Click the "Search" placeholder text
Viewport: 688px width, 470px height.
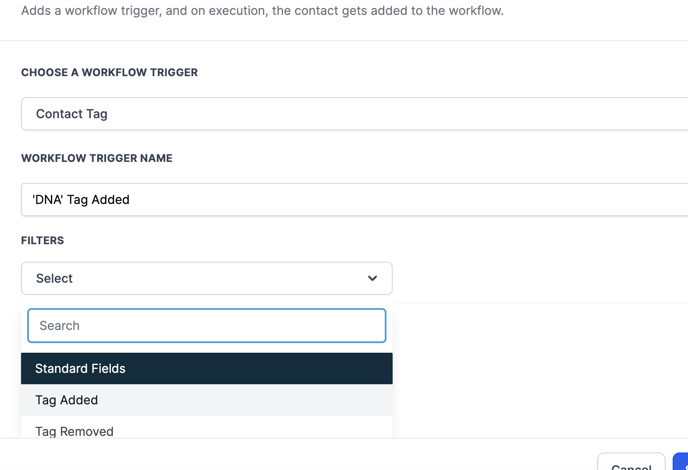[60, 326]
